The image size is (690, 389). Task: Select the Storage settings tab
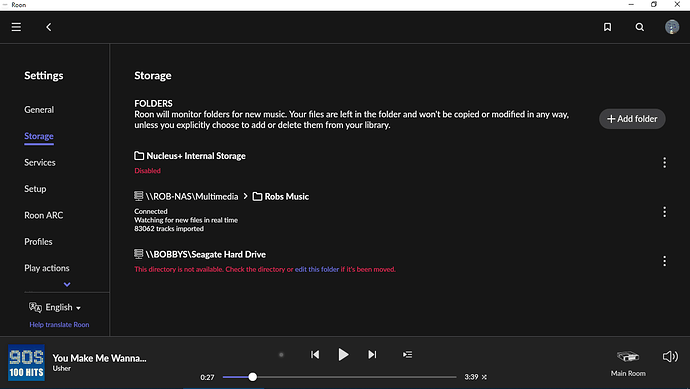click(x=39, y=136)
